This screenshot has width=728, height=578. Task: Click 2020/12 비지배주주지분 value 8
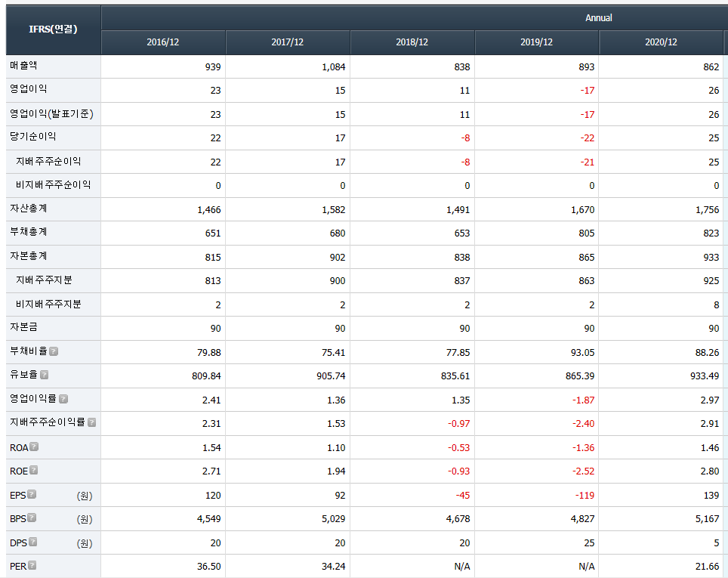click(x=717, y=305)
